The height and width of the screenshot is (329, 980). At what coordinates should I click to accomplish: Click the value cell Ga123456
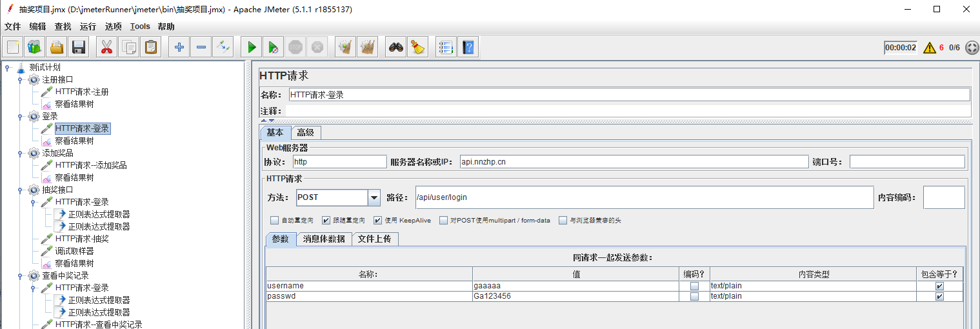pos(575,297)
